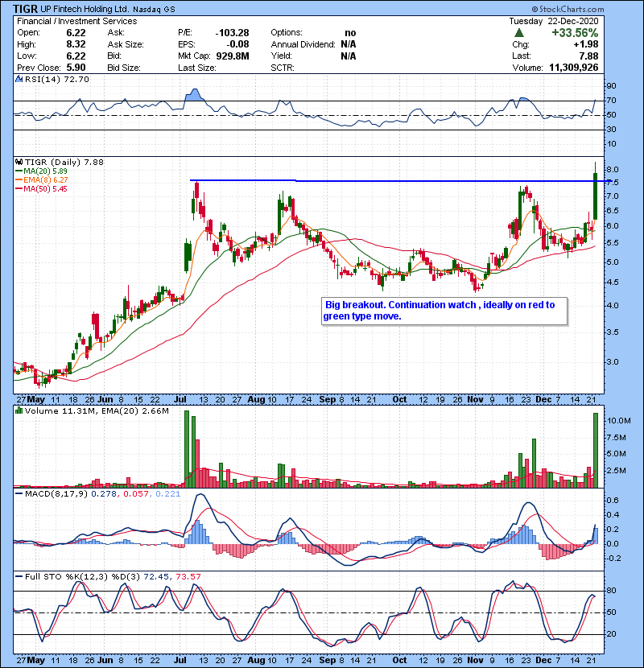This screenshot has height=668, width=644.
Task: Click the SCTR label
Action: pos(283,68)
